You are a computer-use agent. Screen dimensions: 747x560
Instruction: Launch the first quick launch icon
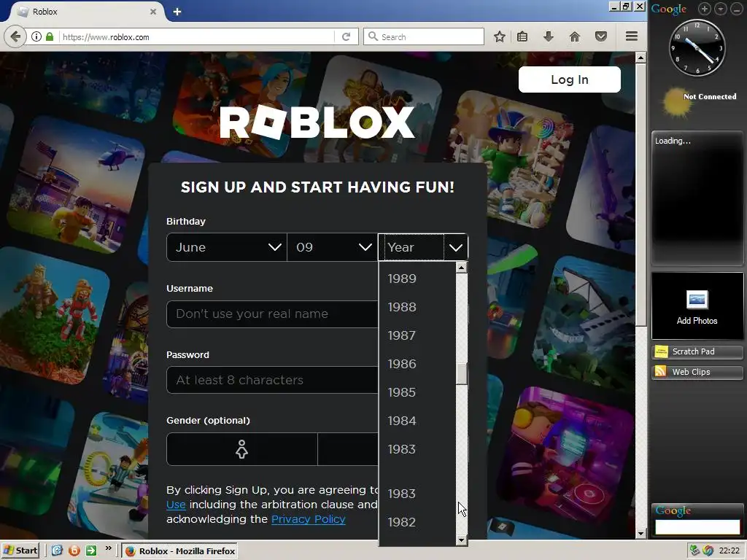[57, 551]
